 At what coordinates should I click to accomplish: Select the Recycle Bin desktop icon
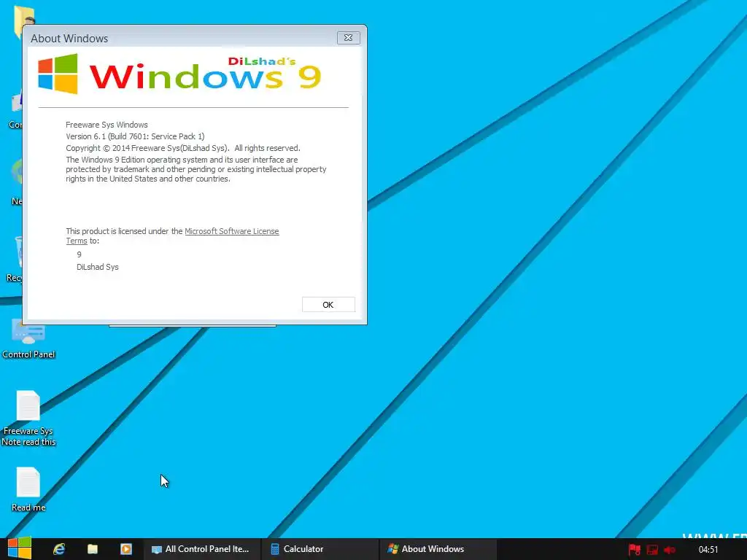15,260
